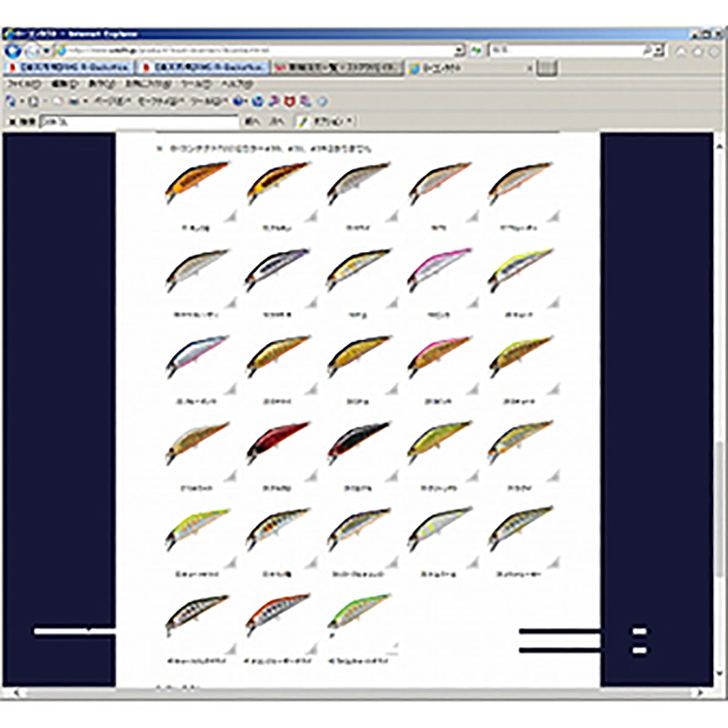Click the browser Back button

(13, 51)
